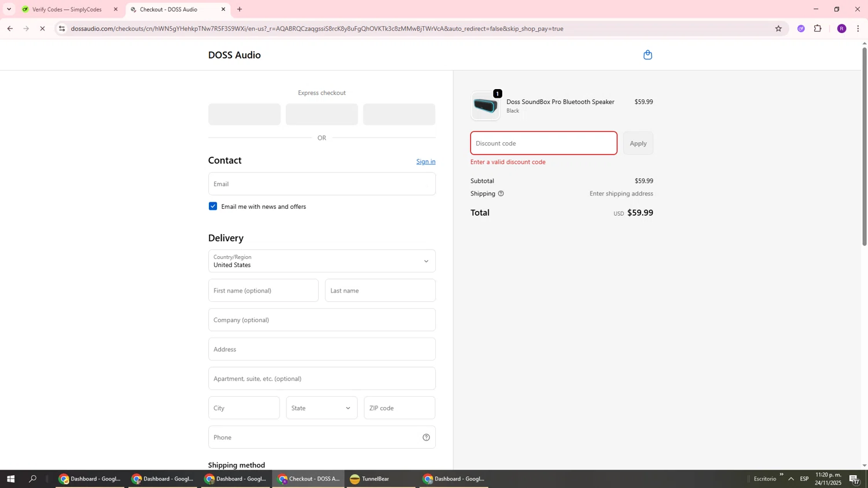The width and height of the screenshot is (868, 488).
Task: Click the First name optional field
Action: click(x=263, y=290)
